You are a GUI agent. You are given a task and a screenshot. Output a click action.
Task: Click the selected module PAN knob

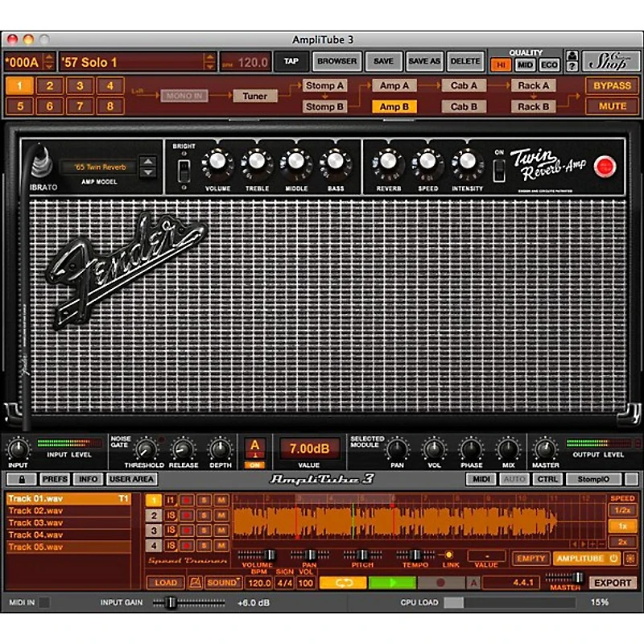click(x=397, y=449)
